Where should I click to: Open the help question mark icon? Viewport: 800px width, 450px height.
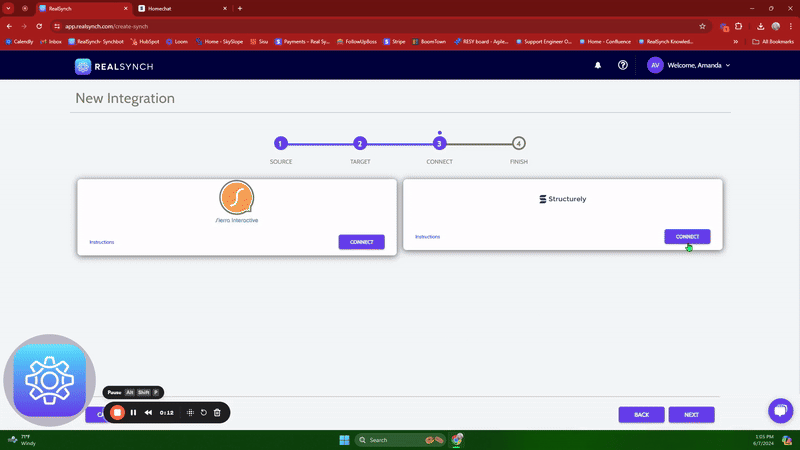point(622,65)
